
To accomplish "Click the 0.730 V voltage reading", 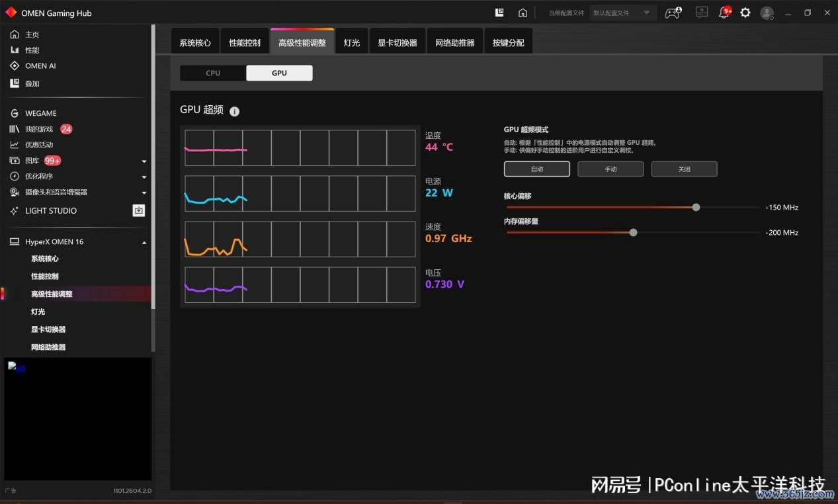I will [x=444, y=284].
